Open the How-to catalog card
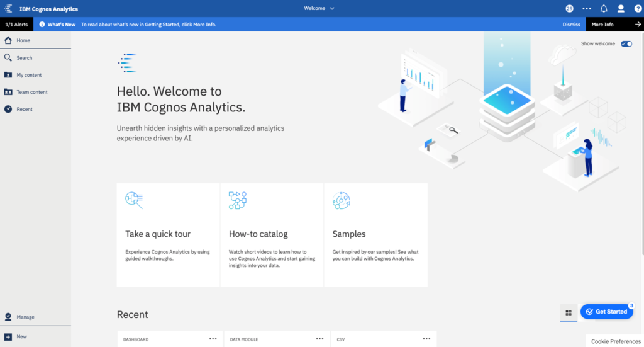Image resolution: width=644 pixels, height=347 pixels. click(272, 235)
